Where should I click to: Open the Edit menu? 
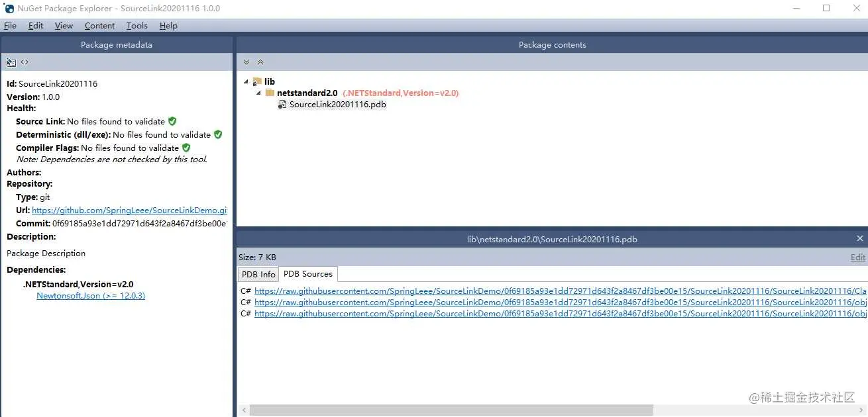click(x=36, y=25)
